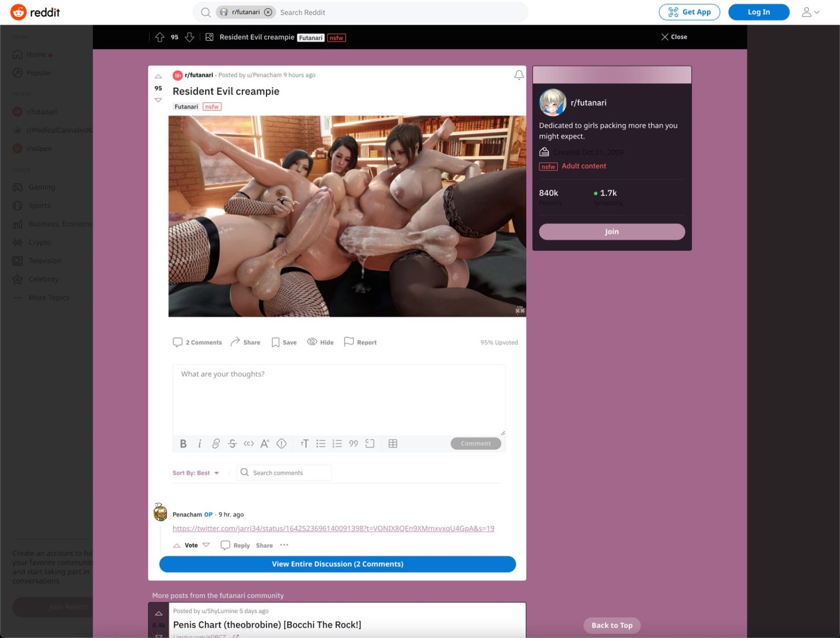Apply bold formatting in the comment editor
Viewport: 840px width, 638px height.
(183, 444)
